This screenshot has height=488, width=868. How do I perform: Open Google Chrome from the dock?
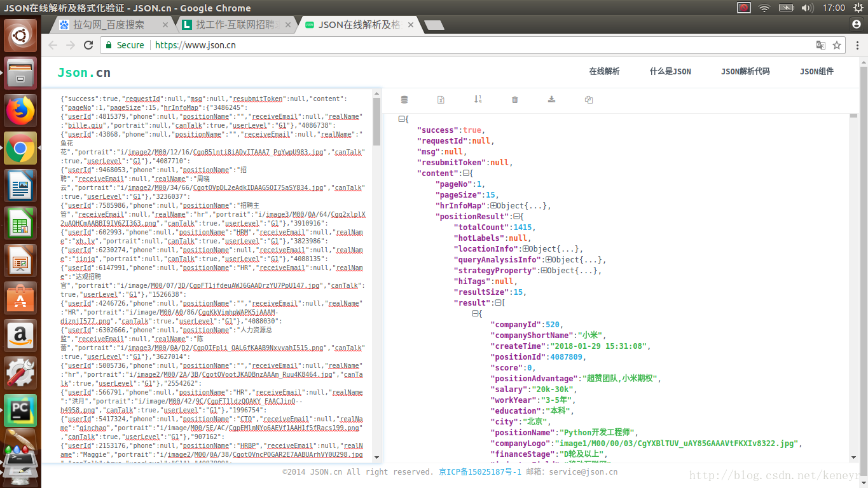21,149
